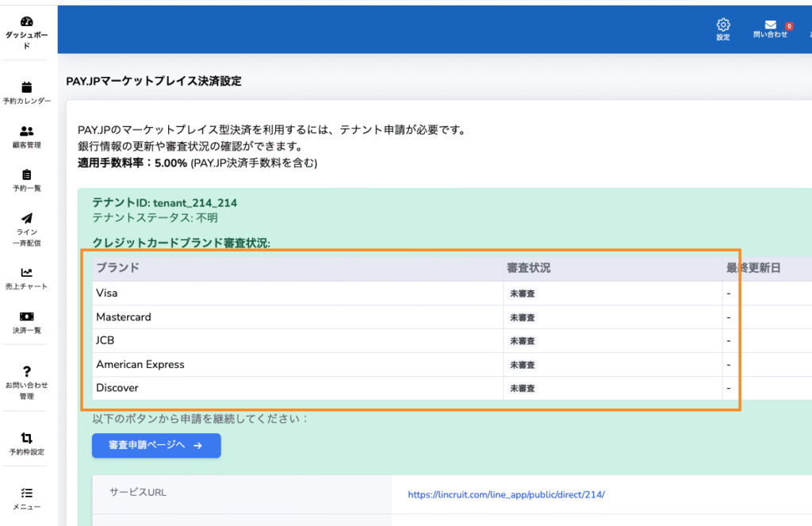Click the サービスURL label cell
The height and width of the screenshot is (526, 812).
(242, 493)
